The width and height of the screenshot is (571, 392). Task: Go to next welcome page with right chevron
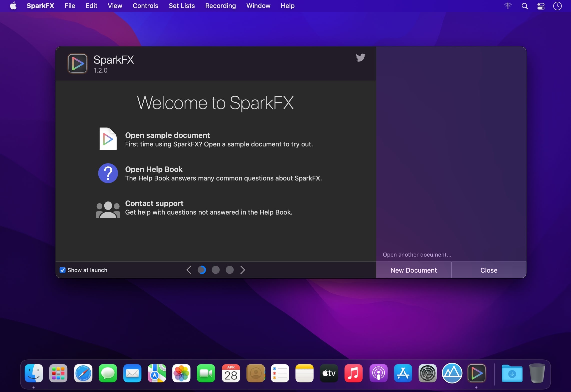242,270
